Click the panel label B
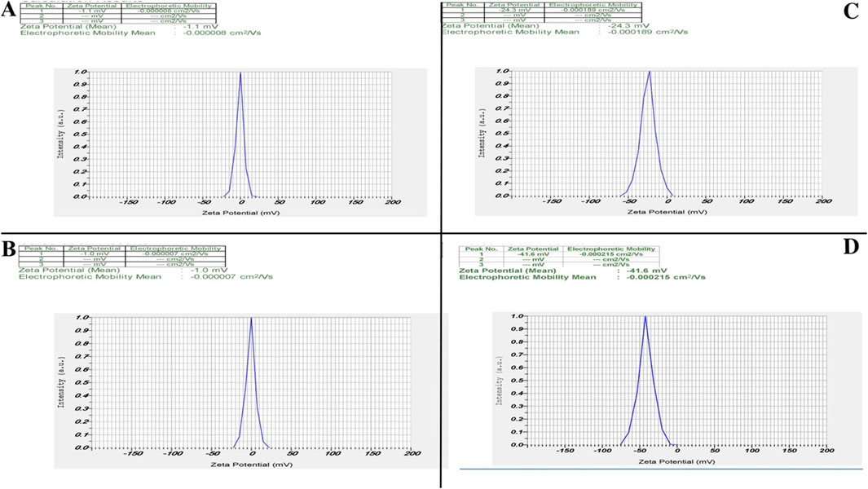 [8, 249]
